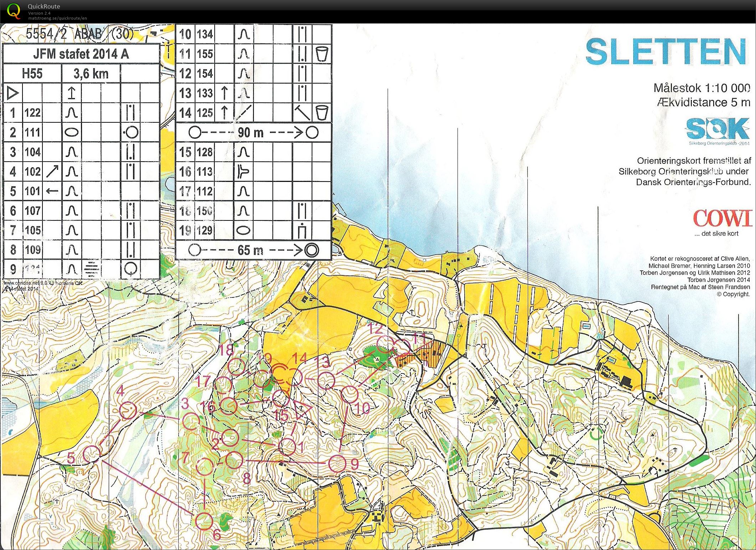Click the drinking cup symbol in row 14
Image resolution: width=756 pixels, height=550 pixels.
pyautogui.click(x=321, y=113)
